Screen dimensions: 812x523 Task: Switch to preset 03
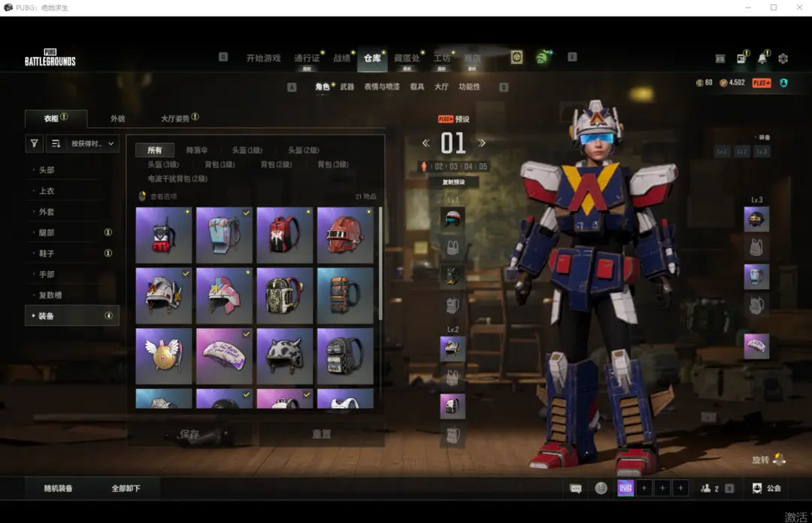[453, 166]
